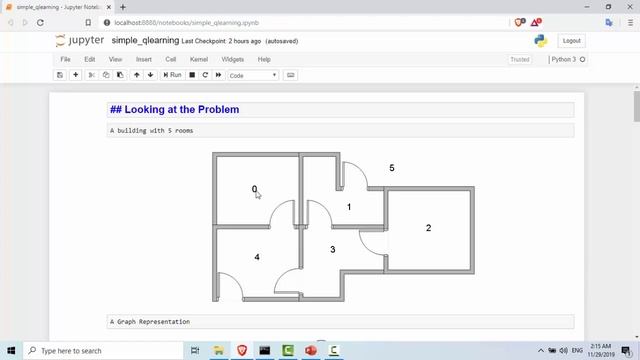
Task: Reload the page in the browser
Action: (x=40, y=23)
